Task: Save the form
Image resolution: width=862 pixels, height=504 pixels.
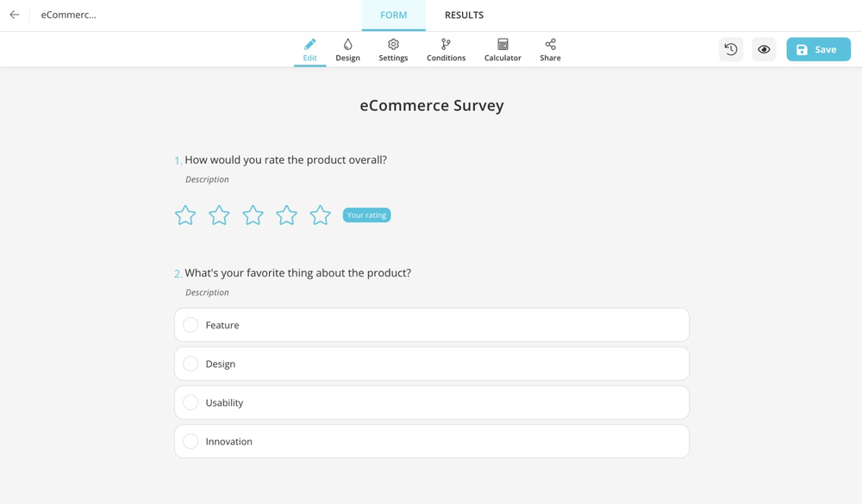Action: [x=818, y=50]
